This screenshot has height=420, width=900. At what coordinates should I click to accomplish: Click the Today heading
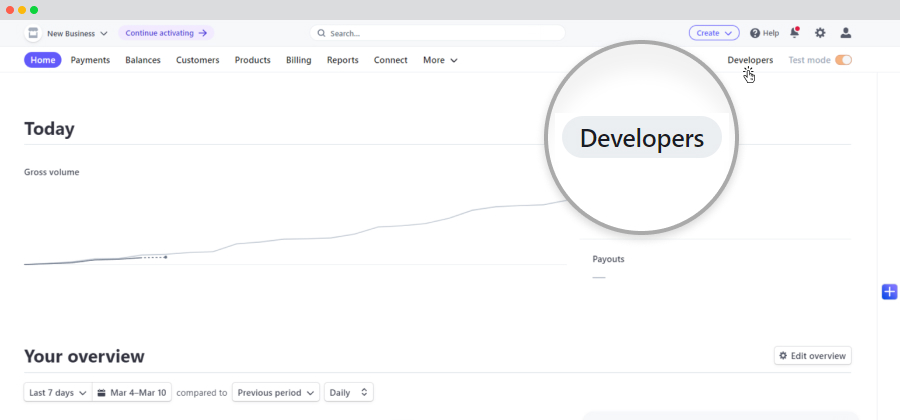49,129
